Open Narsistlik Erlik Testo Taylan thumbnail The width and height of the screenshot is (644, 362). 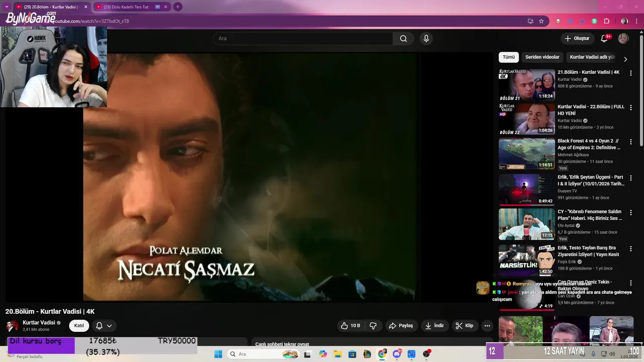[527, 260]
